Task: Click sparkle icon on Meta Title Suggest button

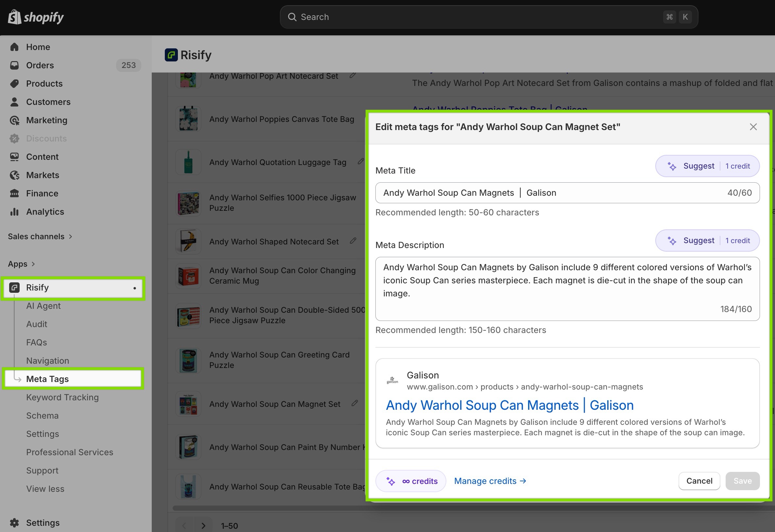Action: coord(672,166)
